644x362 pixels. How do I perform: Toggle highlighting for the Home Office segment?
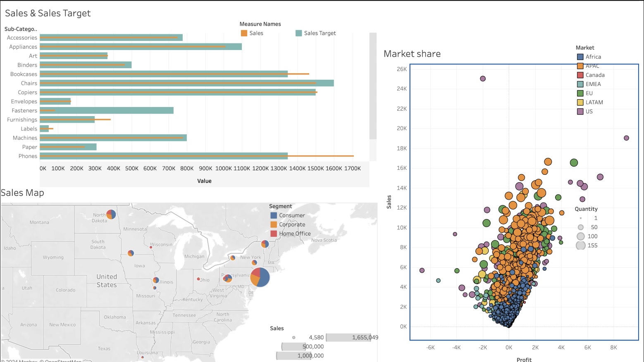tap(273, 233)
